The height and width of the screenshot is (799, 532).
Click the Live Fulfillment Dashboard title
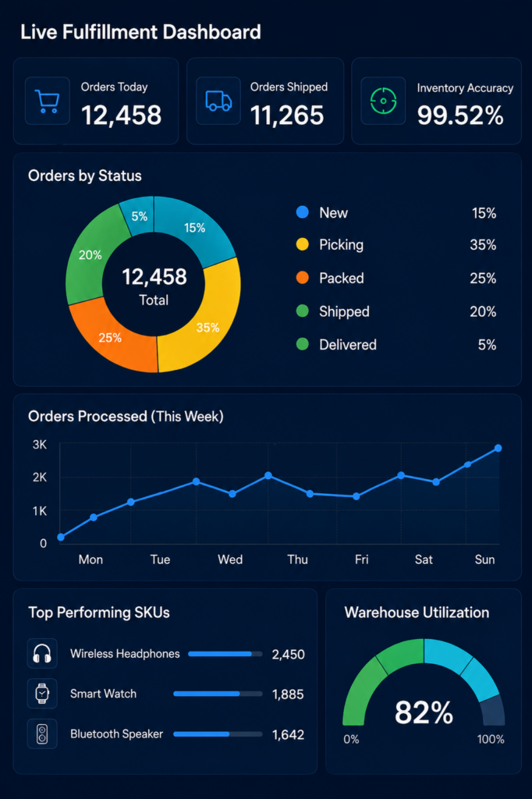click(x=140, y=32)
